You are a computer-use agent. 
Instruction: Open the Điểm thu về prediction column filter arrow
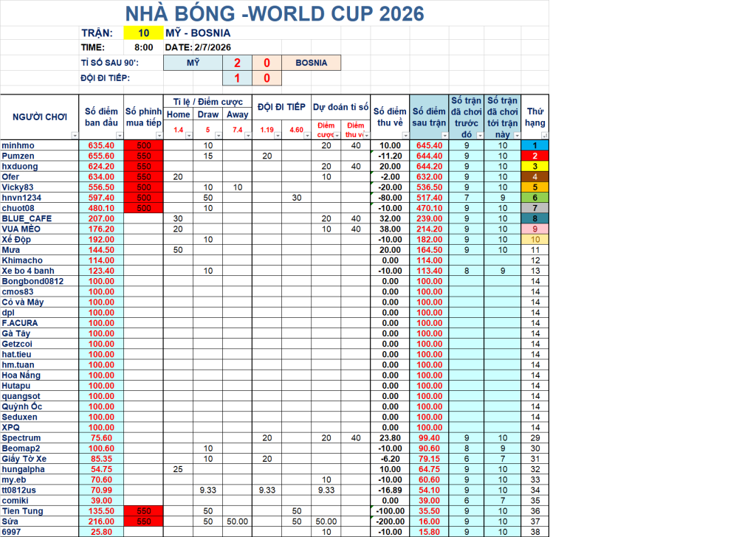366,136
